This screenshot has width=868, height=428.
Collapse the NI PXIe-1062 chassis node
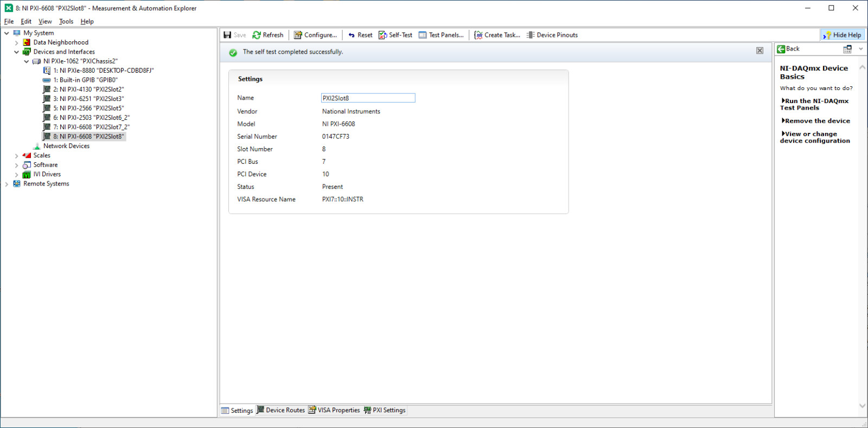[27, 61]
